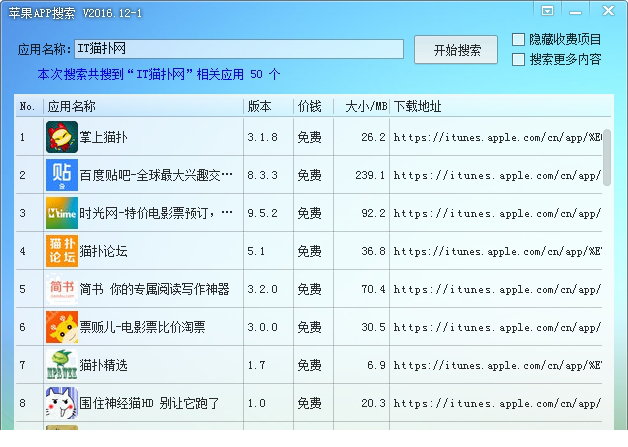Click 免费 price in 简书 row
628x447 pixels.
click(x=309, y=289)
